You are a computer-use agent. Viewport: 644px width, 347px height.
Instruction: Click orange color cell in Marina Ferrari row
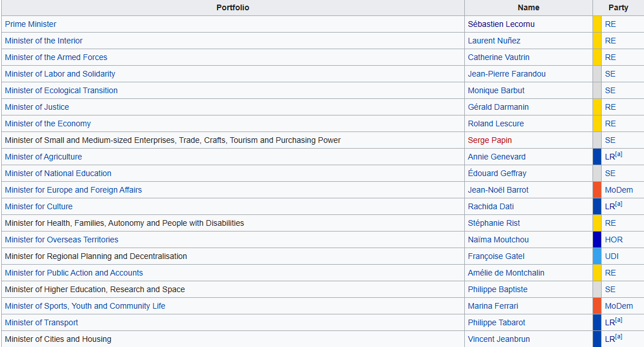tap(596, 306)
